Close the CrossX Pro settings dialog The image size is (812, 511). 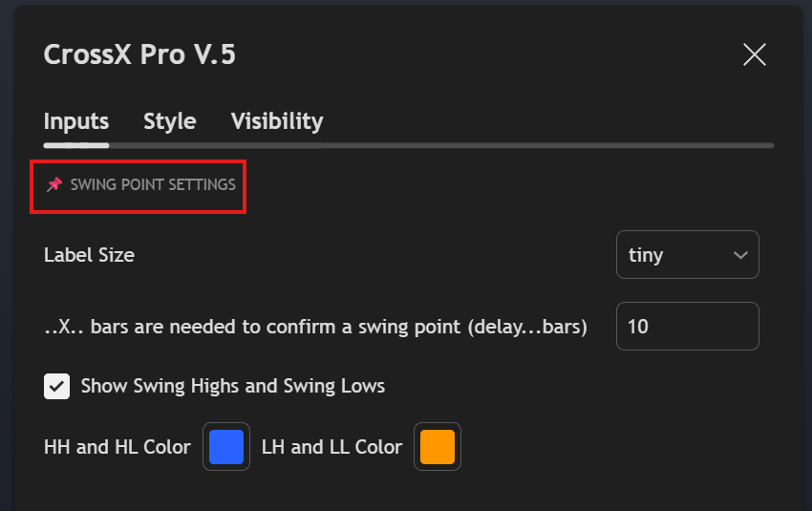pyautogui.click(x=755, y=54)
